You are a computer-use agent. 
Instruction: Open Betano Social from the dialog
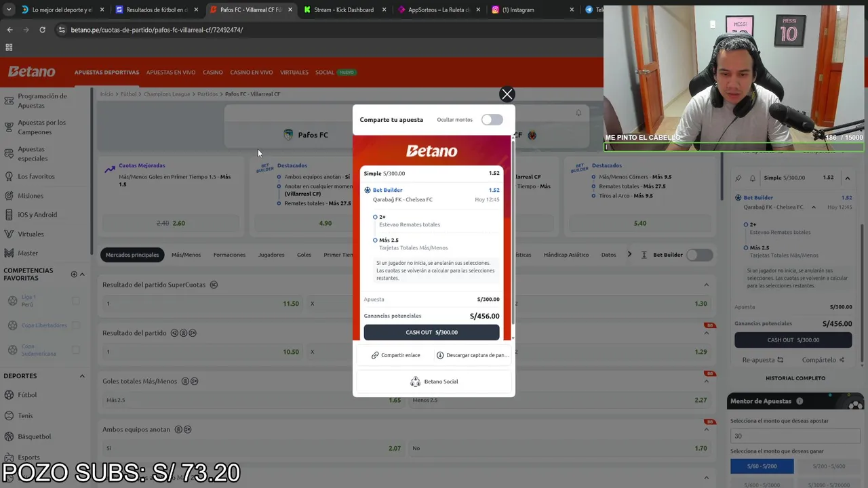434,382
